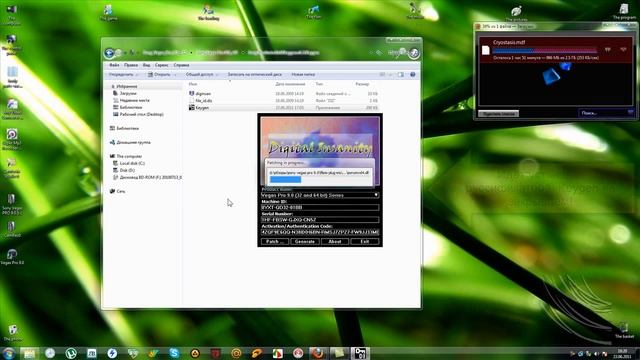Screen dimensions: 640x360
Task: Open the keygen taskbar button
Action: pos(360,353)
